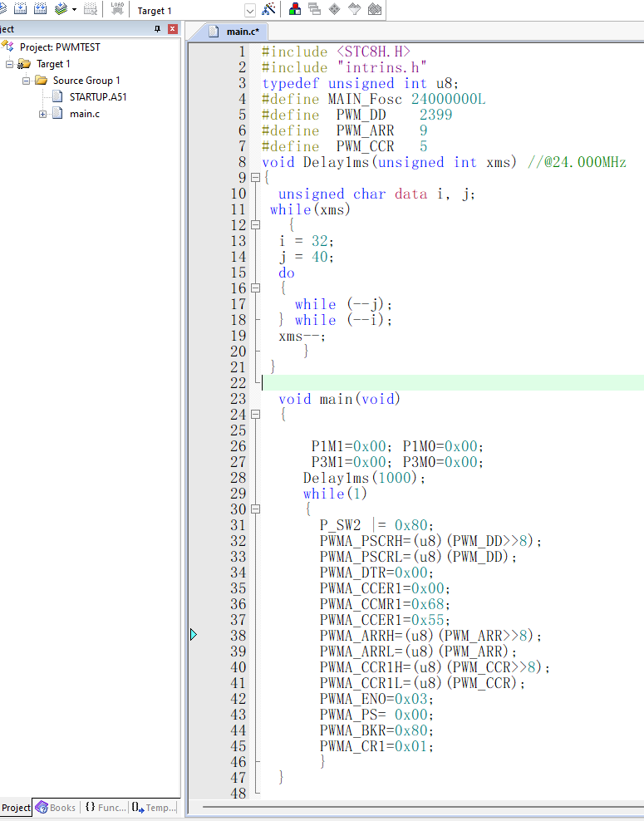
Task: Fold the Delay1ms function at line 9
Action: coord(255,178)
